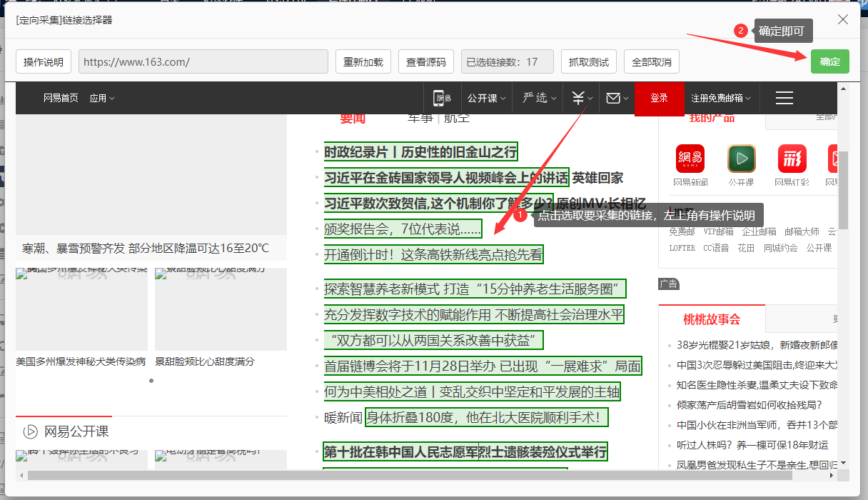Click the VIP邮箱 link
Screen dimensions: 868x500
click(x=718, y=231)
